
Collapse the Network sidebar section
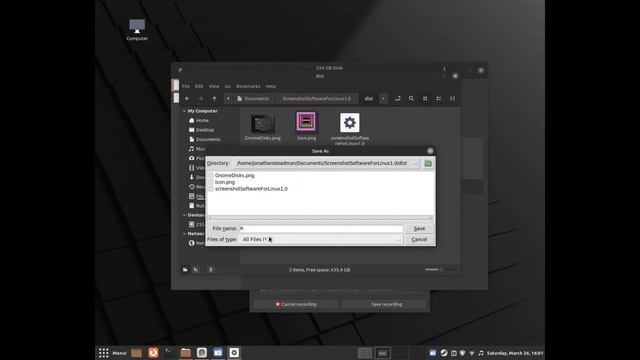184,234
